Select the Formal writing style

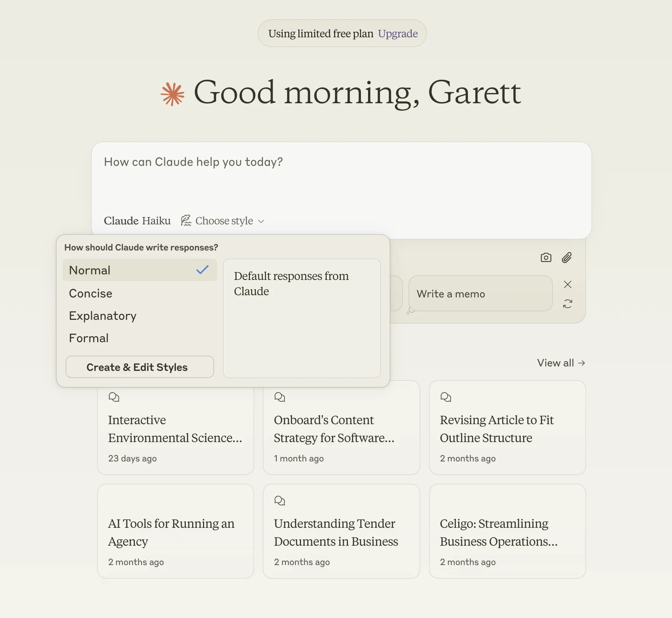point(140,338)
